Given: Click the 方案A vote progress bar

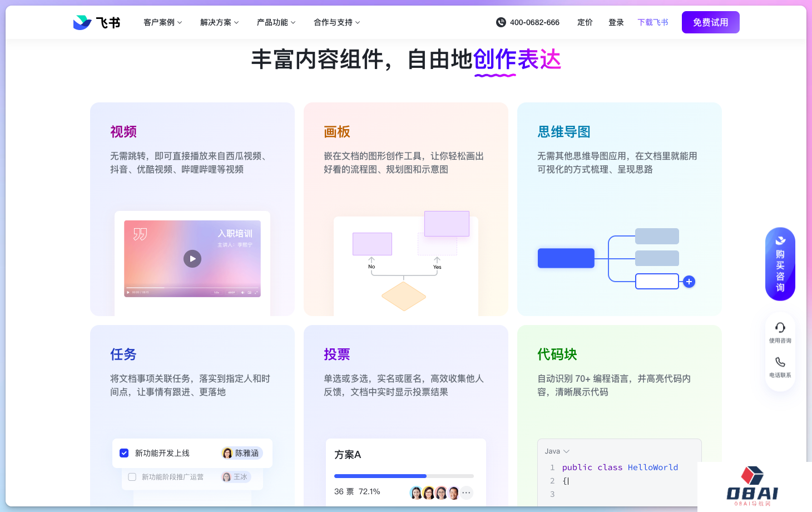Looking at the screenshot, I should click(x=404, y=476).
